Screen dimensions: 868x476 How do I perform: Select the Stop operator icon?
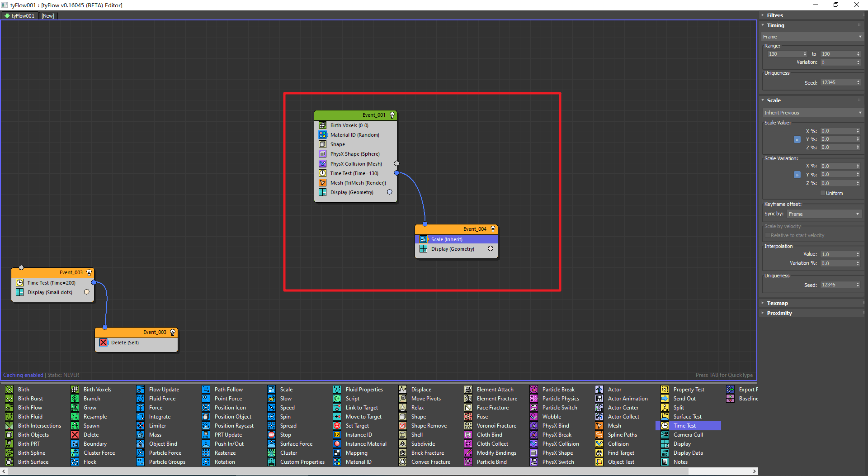point(272,435)
